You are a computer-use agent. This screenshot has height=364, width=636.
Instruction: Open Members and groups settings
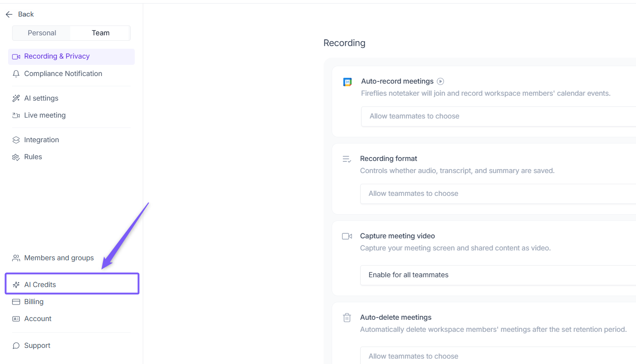(x=59, y=258)
